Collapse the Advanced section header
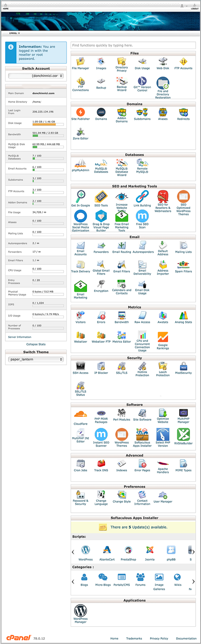This screenshot has width=201, height=644. point(133,455)
